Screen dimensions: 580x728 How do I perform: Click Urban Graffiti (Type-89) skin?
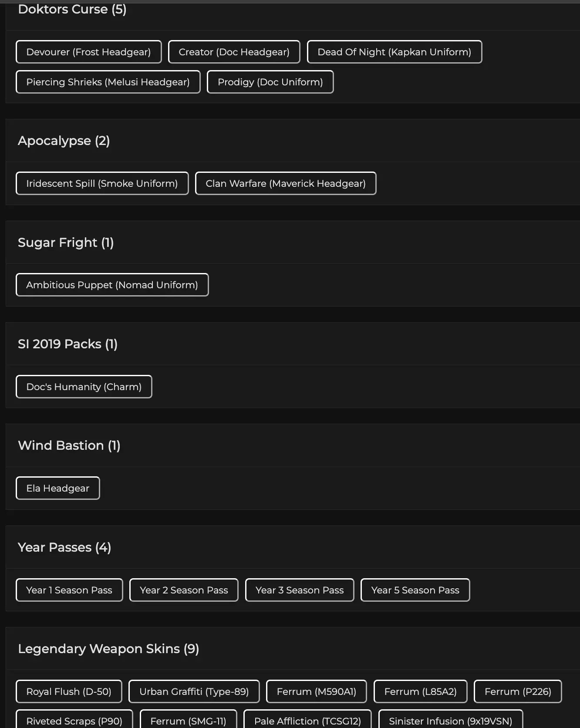click(x=194, y=691)
